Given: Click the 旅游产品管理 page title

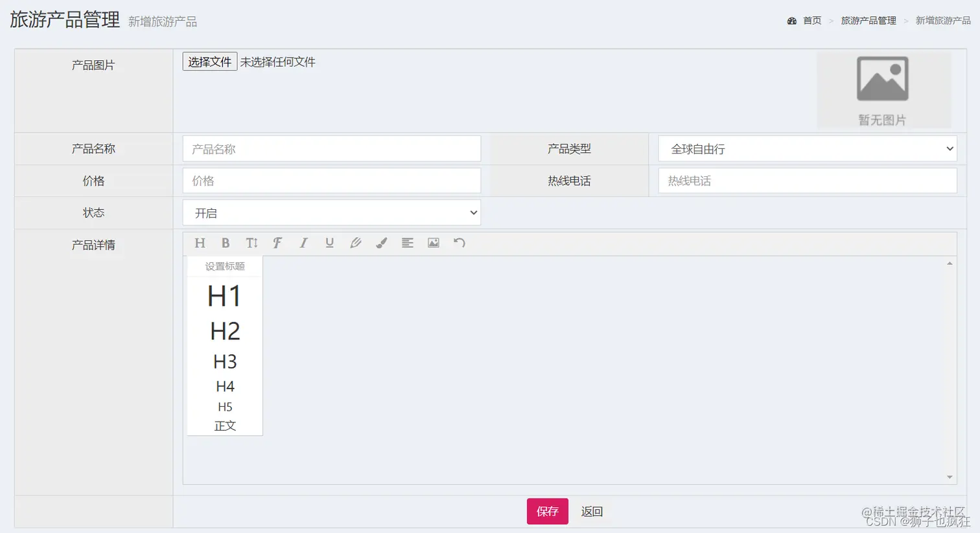Looking at the screenshot, I should (x=65, y=19).
